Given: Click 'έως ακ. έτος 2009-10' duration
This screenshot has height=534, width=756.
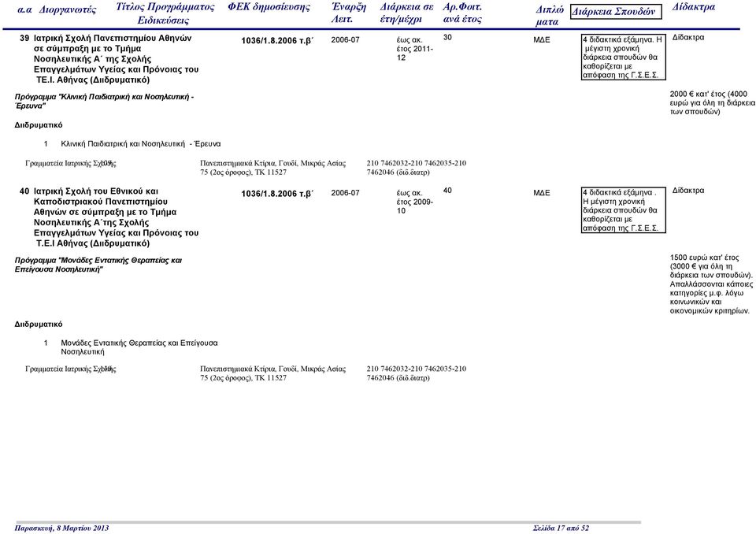Looking at the screenshot, I should (x=415, y=202).
